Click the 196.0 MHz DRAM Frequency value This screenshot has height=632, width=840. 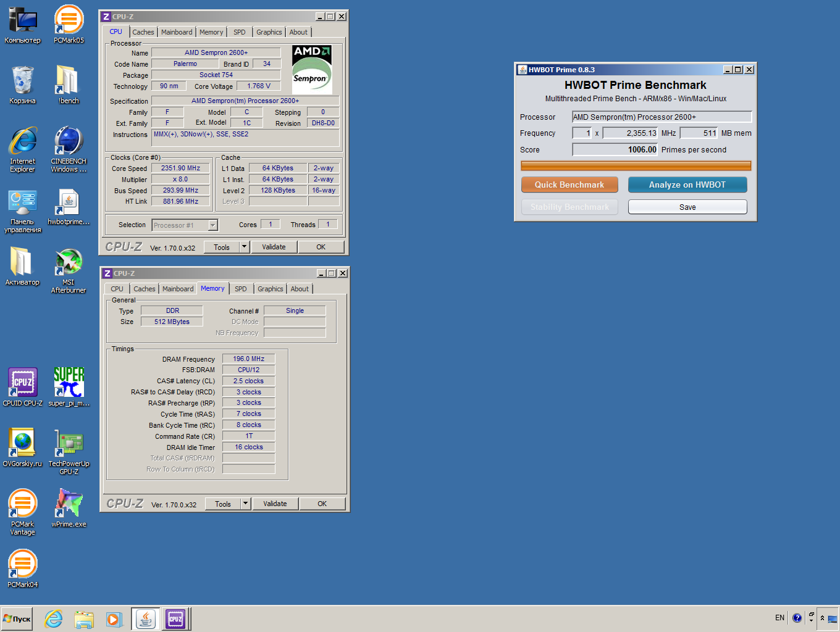(x=249, y=359)
